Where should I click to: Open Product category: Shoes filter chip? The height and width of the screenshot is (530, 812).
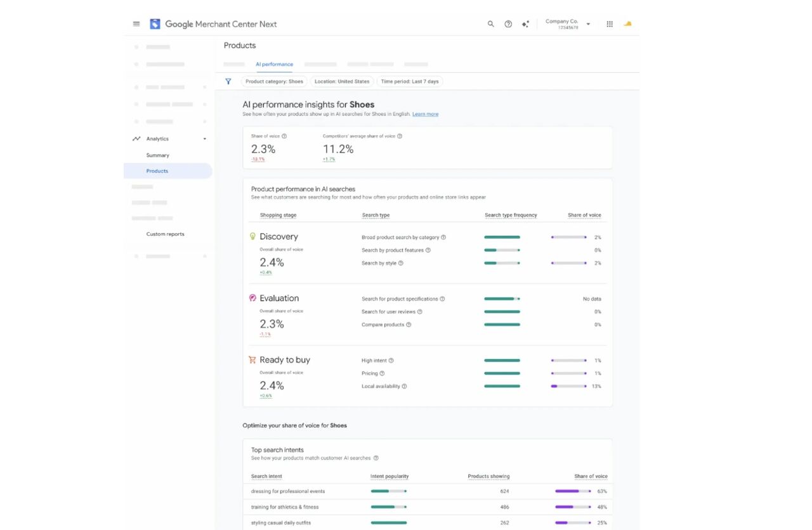pyautogui.click(x=274, y=81)
